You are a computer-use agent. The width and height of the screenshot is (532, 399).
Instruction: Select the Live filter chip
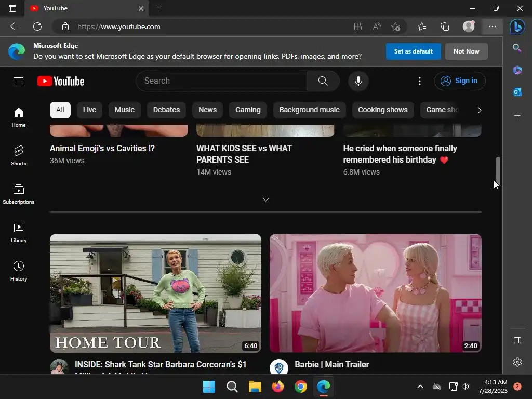(89, 110)
